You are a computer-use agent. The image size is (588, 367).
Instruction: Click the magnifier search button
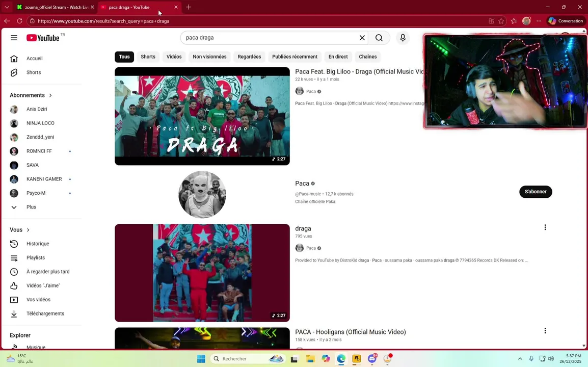pos(379,38)
